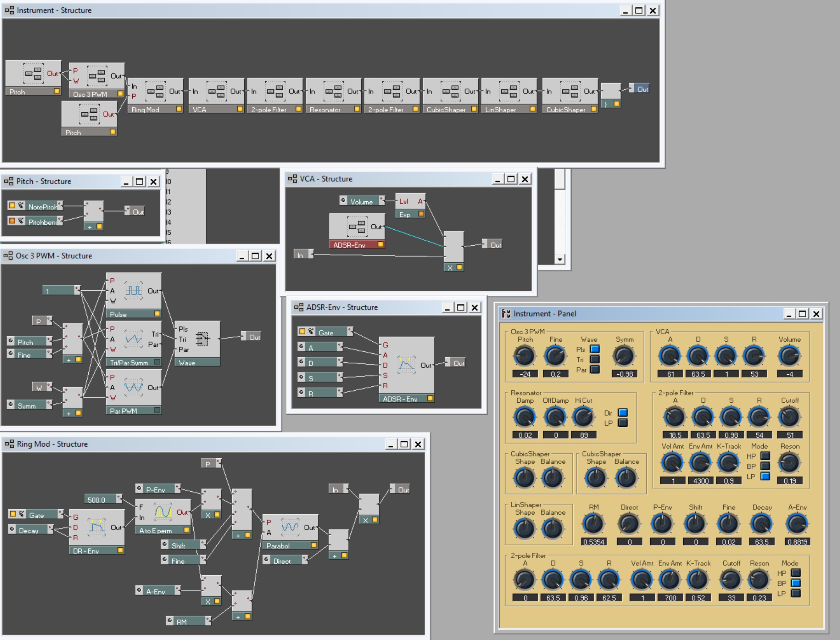Click the Osc 3 PWM Pitch value -24
The height and width of the screenshot is (640, 840).
(525, 374)
